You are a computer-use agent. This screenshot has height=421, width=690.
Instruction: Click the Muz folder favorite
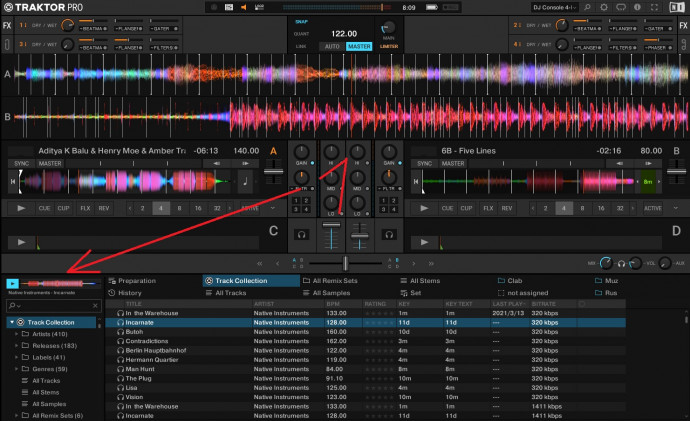click(606, 281)
